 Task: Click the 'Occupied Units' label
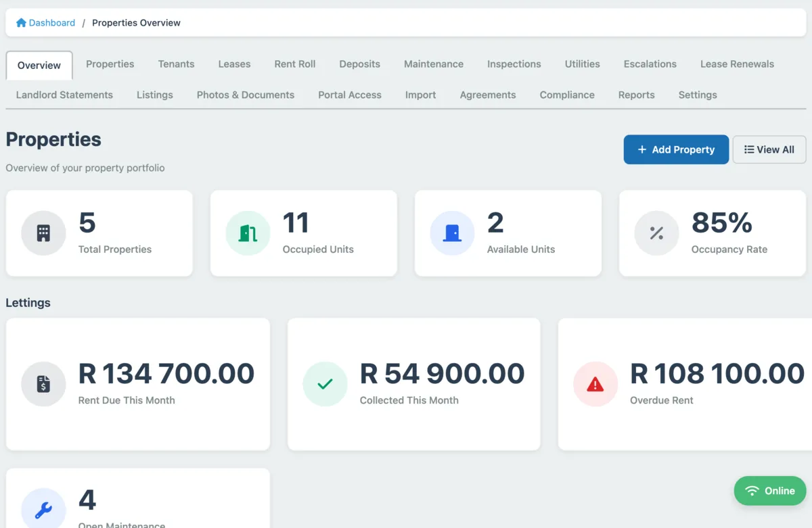(x=318, y=249)
